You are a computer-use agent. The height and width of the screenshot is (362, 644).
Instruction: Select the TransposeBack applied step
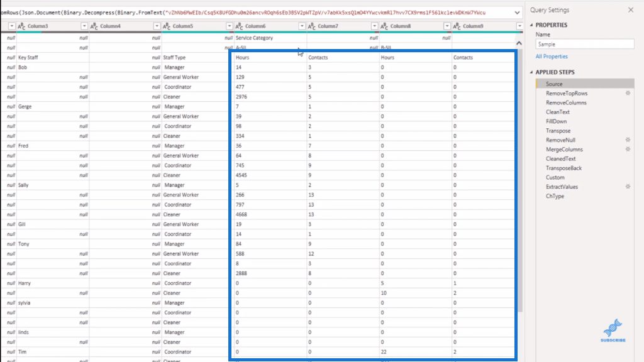pyautogui.click(x=563, y=168)
